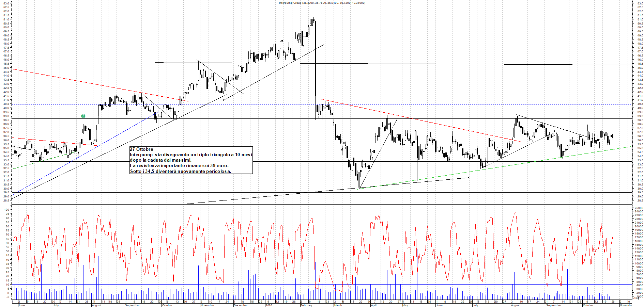Click the 2026 year label on the time axis
The image size is (644, 307).
(269, 305)
